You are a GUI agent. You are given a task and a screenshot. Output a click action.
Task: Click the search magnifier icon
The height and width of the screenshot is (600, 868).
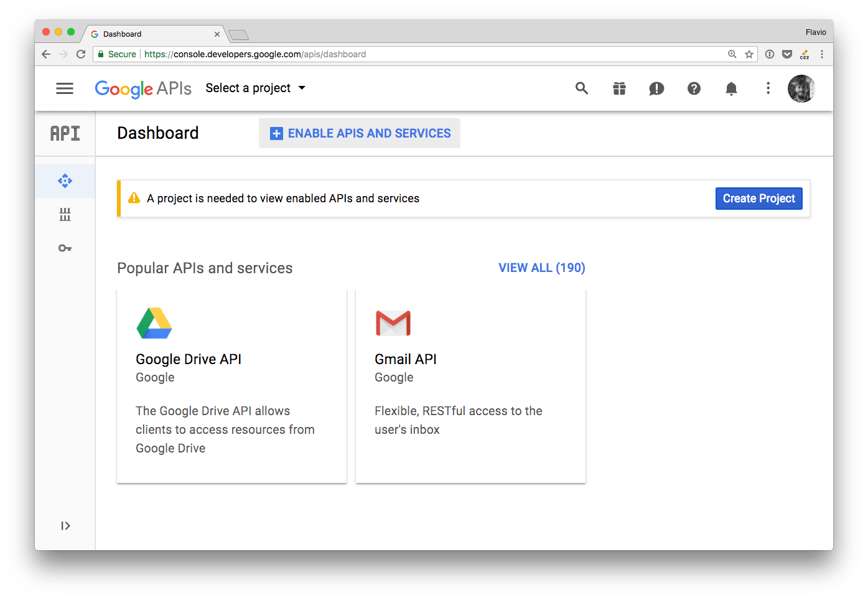582,88
